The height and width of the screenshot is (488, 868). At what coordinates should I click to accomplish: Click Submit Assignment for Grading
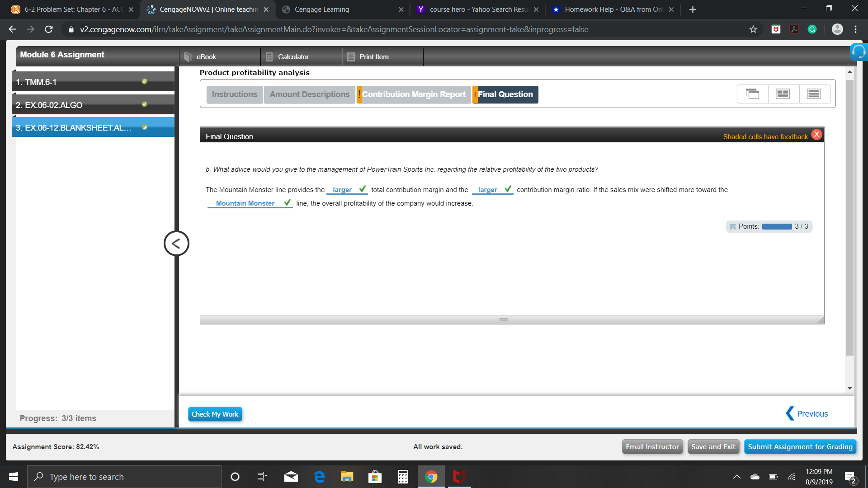coord(800,446)
